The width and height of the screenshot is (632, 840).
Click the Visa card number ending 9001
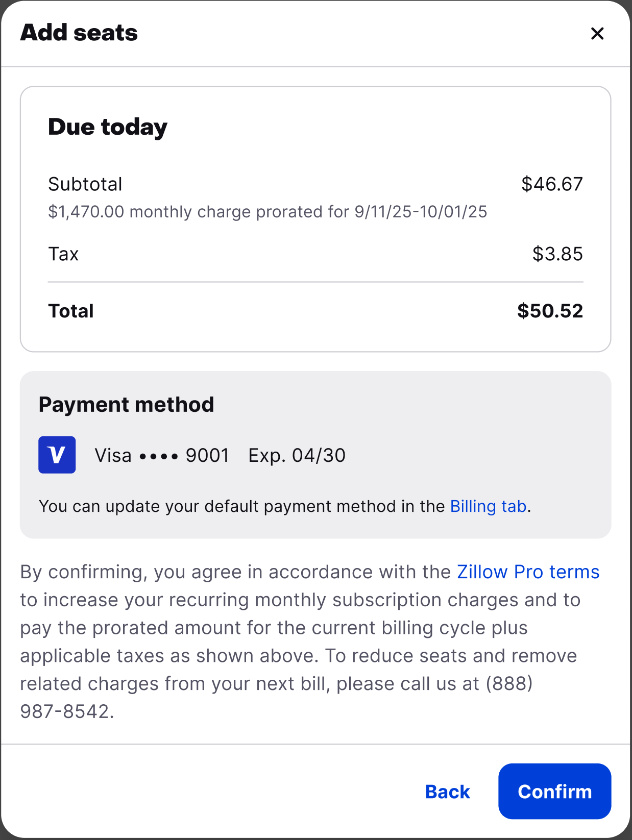(x=162, y=455)
